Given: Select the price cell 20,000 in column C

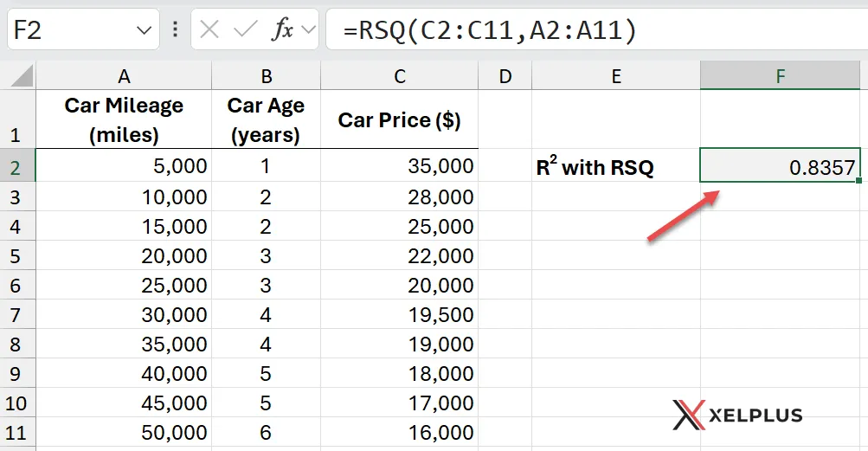Looking at the screenshot, I should (400, 285).
